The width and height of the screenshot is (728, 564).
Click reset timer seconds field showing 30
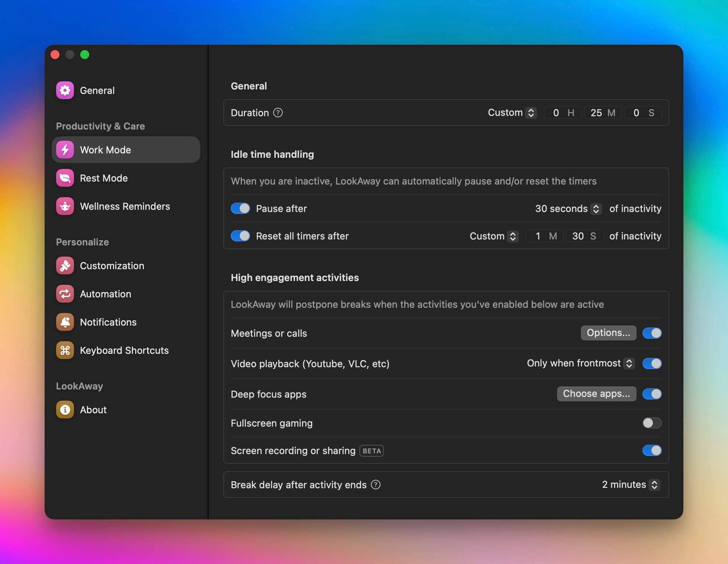(584, 236)
